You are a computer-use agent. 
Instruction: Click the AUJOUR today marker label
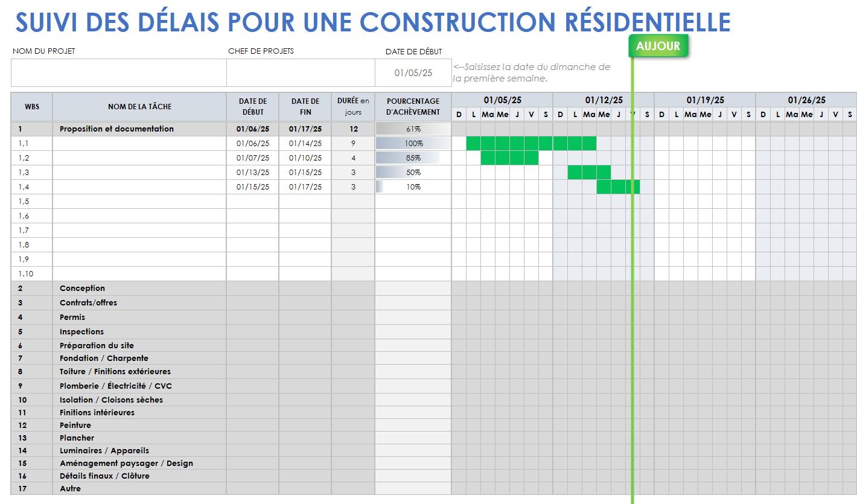tap(658, 46)
